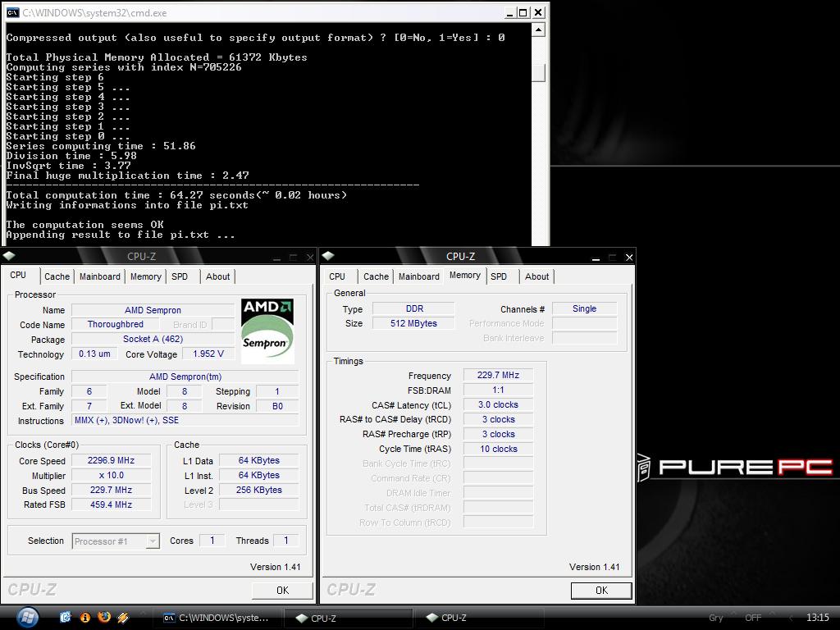Minimize the left CPU-Z window

(x=276, y=258)
